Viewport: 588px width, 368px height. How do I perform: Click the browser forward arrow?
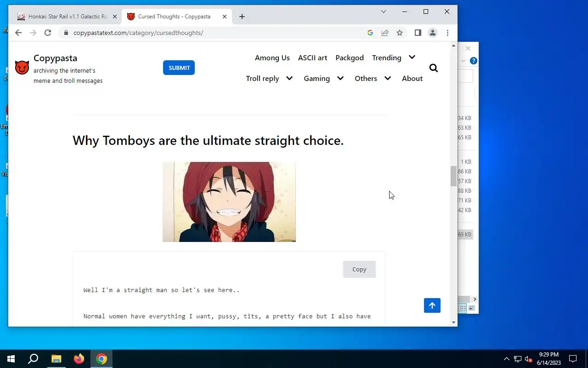(x=33, y=33)
